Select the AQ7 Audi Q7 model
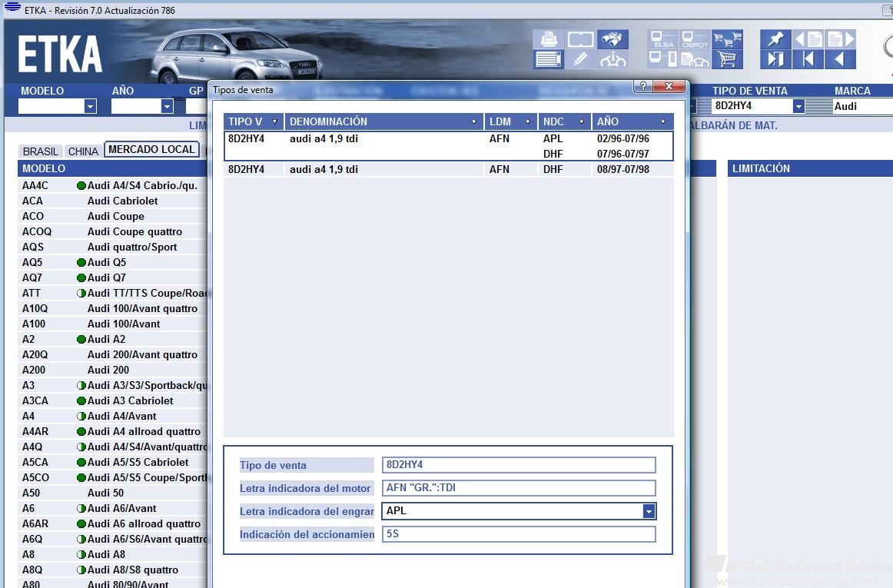The height and width of the screenshot is (588, 893). (x=114, y=277)
